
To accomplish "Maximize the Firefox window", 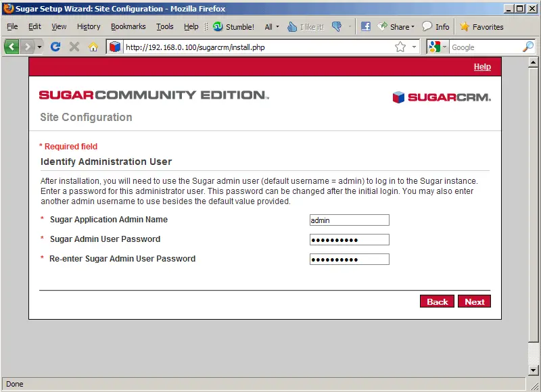I will [520, 9].
